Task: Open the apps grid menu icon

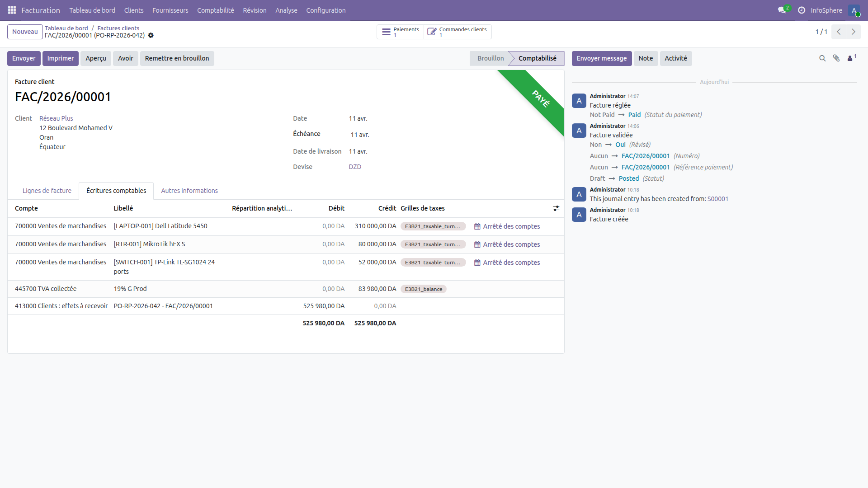Action: (12, 10)
